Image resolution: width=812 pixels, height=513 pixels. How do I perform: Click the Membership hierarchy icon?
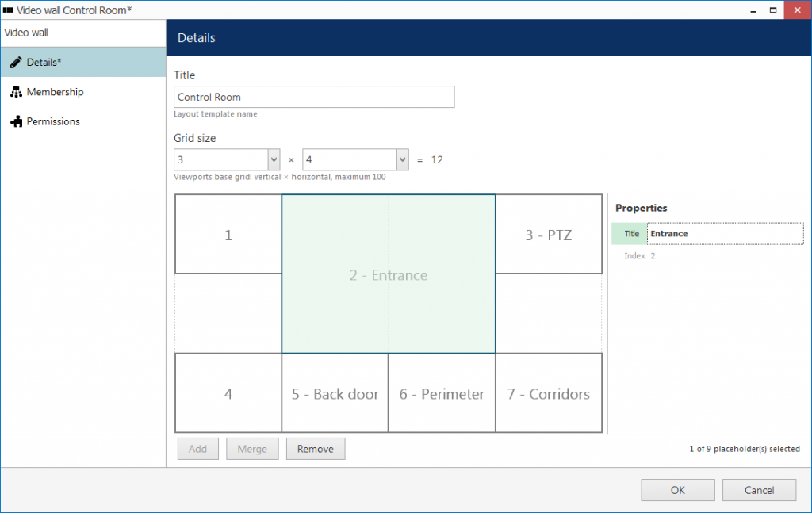coord(16,92)
